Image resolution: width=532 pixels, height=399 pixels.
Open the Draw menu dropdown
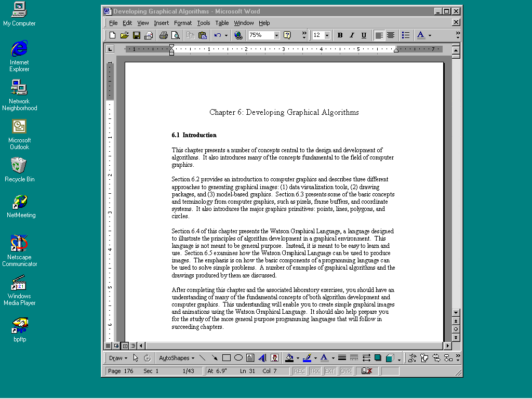[118, 358]
